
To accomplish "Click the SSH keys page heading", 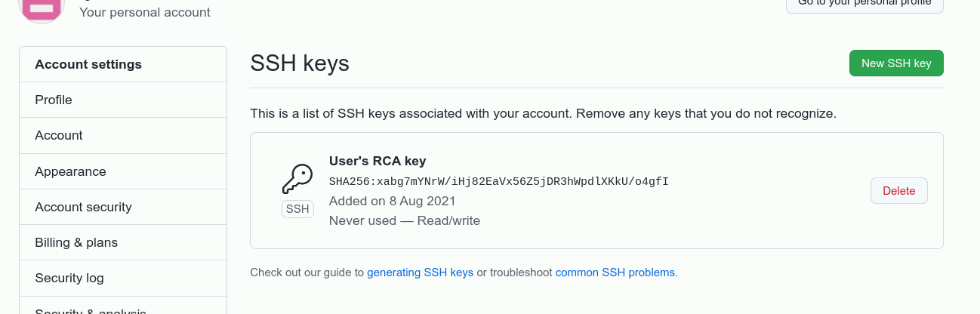I will tap(300, 63).
